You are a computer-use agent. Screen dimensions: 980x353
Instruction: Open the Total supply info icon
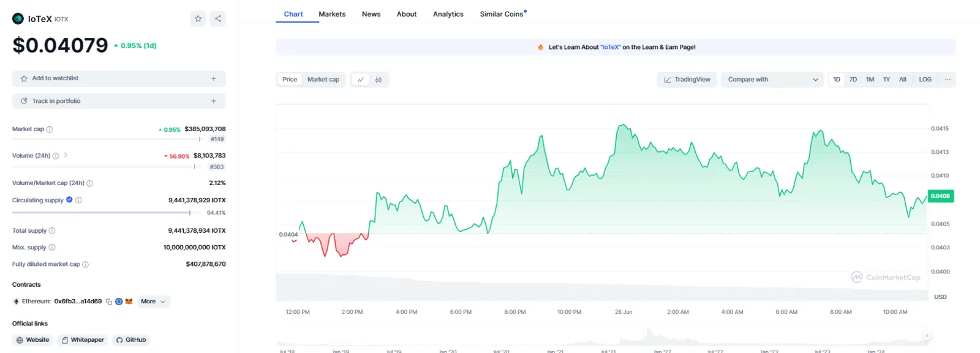coord(52,231)
